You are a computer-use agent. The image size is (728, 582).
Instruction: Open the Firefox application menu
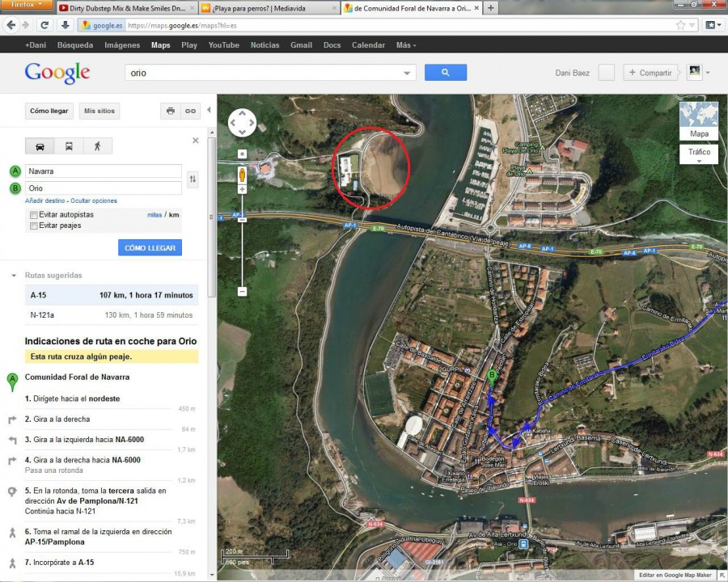tap(26, 5)
